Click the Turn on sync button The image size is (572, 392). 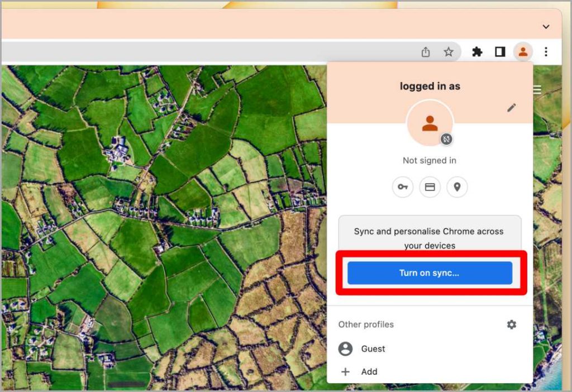[430, 273]
